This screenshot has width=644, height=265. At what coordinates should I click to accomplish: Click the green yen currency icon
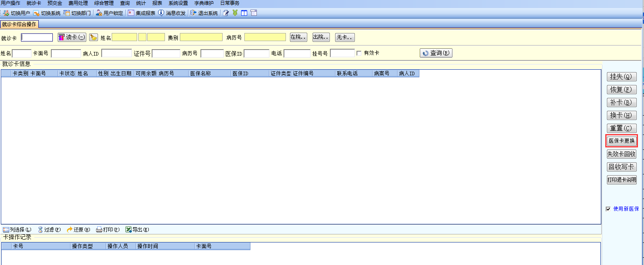click(235, 13)
